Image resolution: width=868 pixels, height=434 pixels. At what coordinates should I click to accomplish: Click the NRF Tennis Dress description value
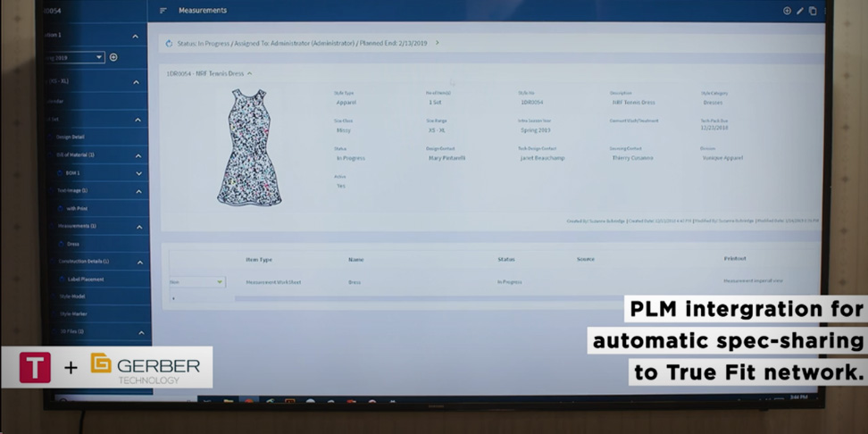633,103
